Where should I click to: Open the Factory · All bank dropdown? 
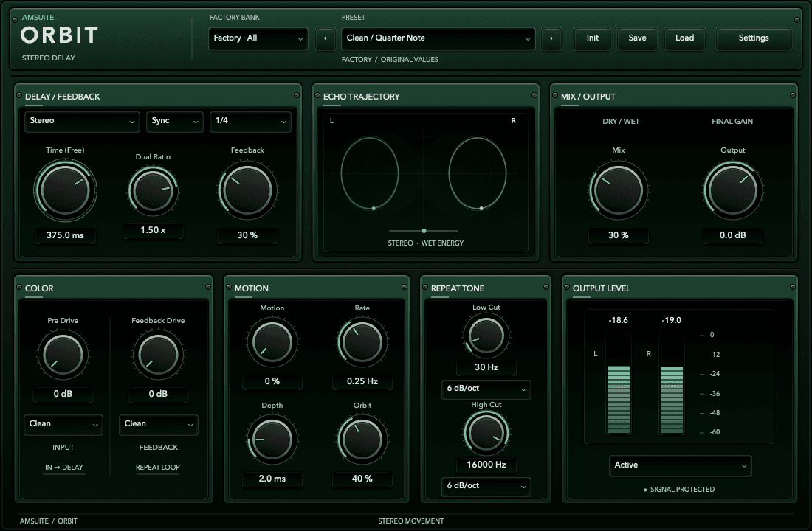click(x=258, y=38)
